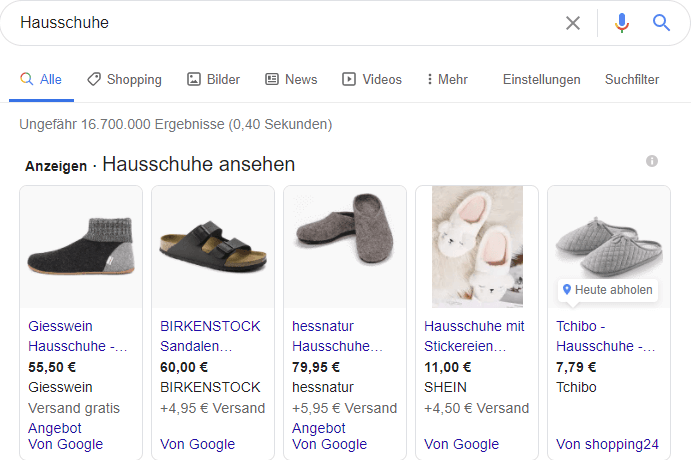Open the Shopping tab with tag icon
The width and height of the screenshot is (691, 460).
pos(125,79)
